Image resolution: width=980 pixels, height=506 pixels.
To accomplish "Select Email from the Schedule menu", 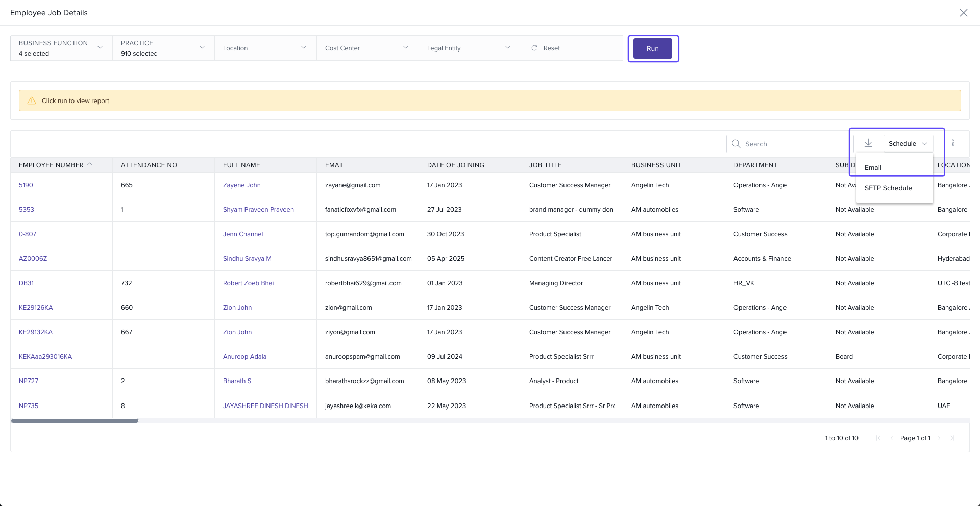I will coord(873,167).
